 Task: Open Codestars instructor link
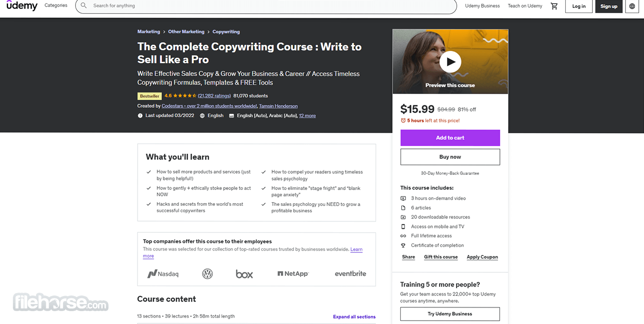(209, 106)
